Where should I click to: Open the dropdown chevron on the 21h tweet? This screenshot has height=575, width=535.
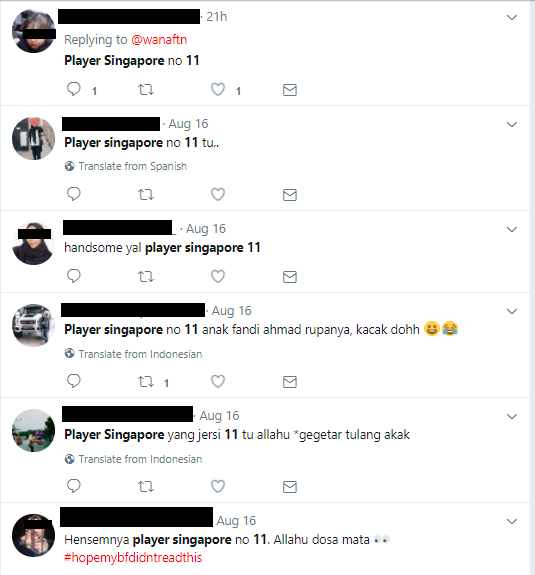[512, 17]
